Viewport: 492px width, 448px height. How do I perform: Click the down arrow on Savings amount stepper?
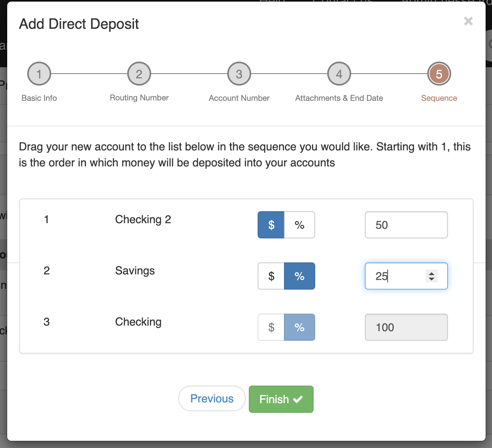click(432, 279)
